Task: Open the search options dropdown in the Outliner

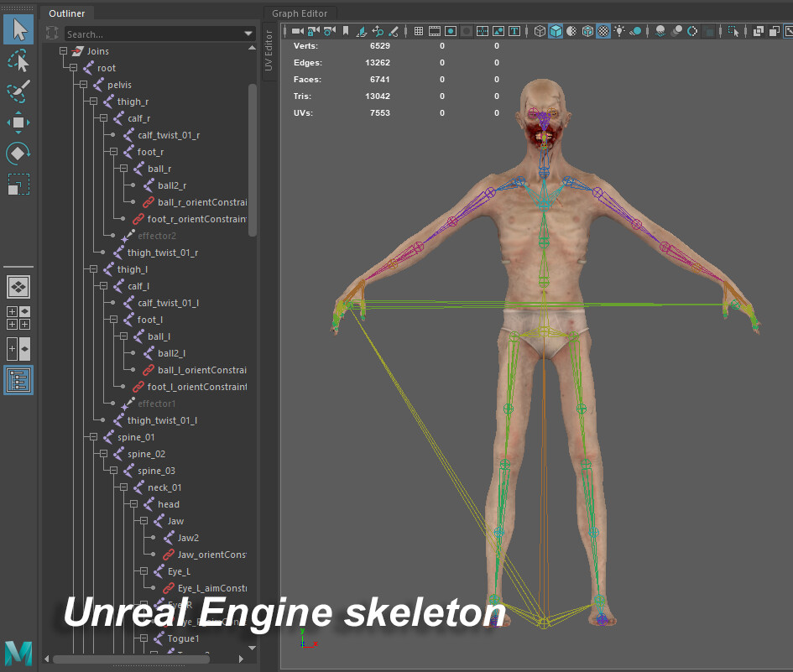Action: pyautogui.click(x=249, y=33)
